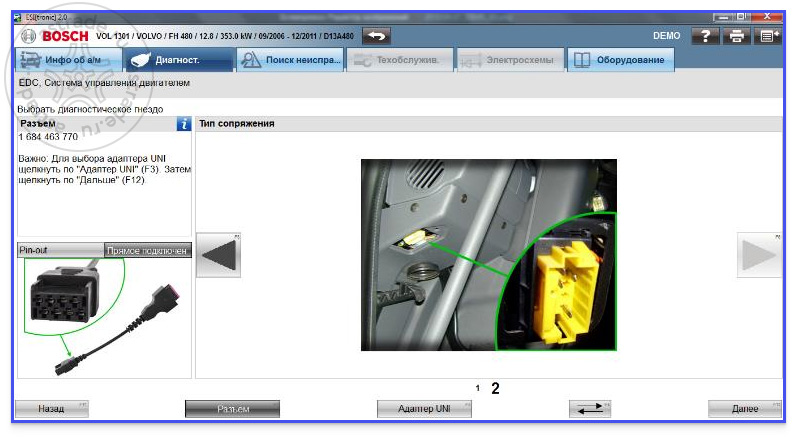Click the Назад button
Image resolution: width=799 pixels, height=437 pixels.
pyautogui.click(x=51, y=408)
